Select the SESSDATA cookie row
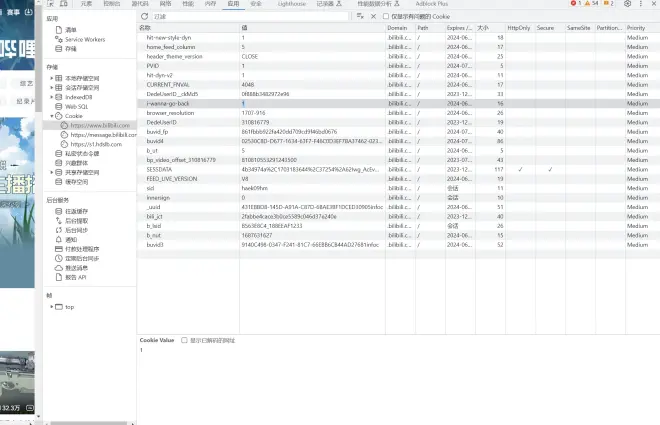Image resolution: width=660 pixels, height=425 pixels. (160, 170)
